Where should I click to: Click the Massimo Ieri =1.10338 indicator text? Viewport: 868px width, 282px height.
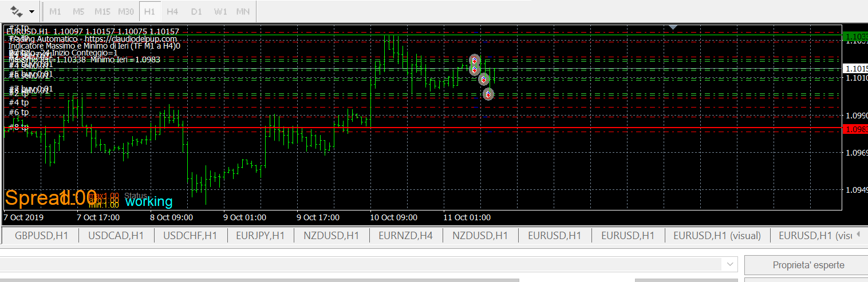pos(49,59)
